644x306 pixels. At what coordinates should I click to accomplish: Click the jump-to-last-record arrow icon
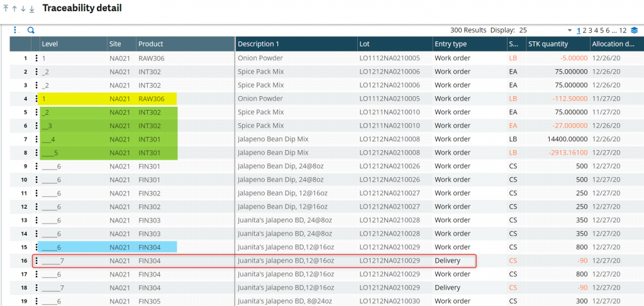click(x=32, y=9)
